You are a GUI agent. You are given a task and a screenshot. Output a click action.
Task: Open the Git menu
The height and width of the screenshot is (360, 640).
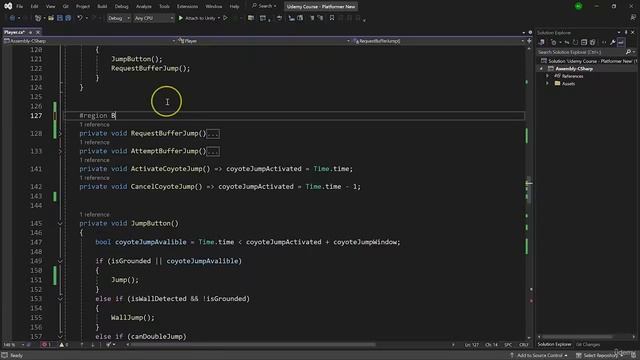coord(65,6)
